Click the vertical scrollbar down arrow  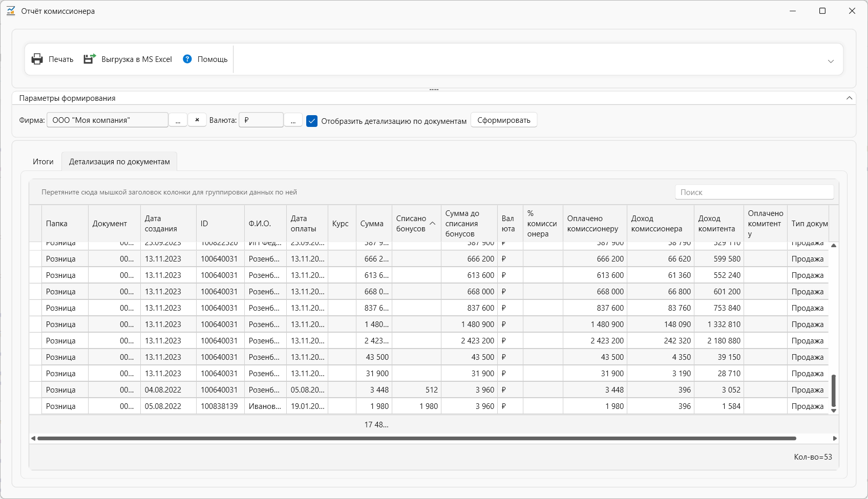[834, 410]
